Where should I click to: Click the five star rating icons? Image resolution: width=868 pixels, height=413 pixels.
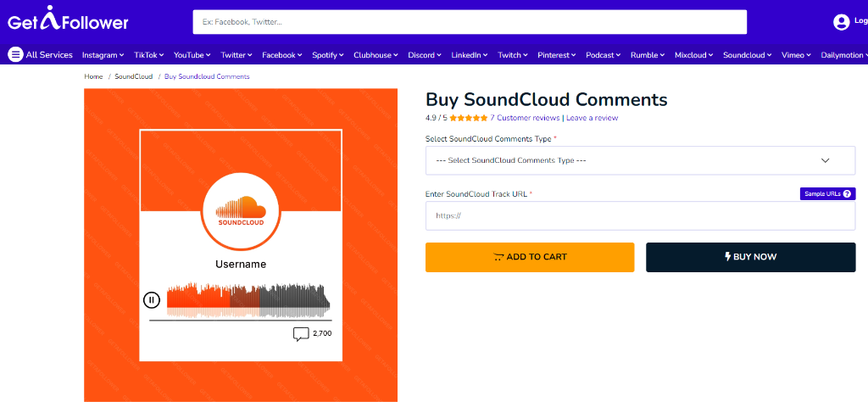(469, 118)
